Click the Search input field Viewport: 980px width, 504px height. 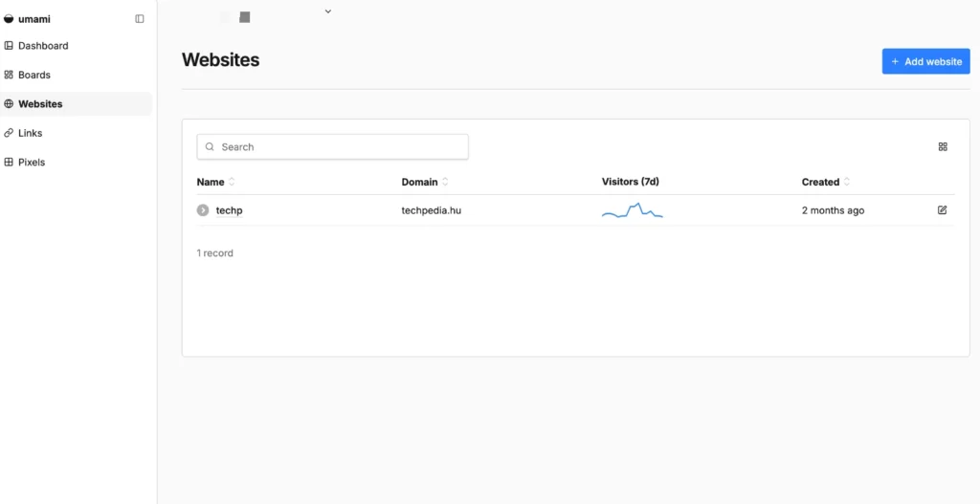coord(332,146)
